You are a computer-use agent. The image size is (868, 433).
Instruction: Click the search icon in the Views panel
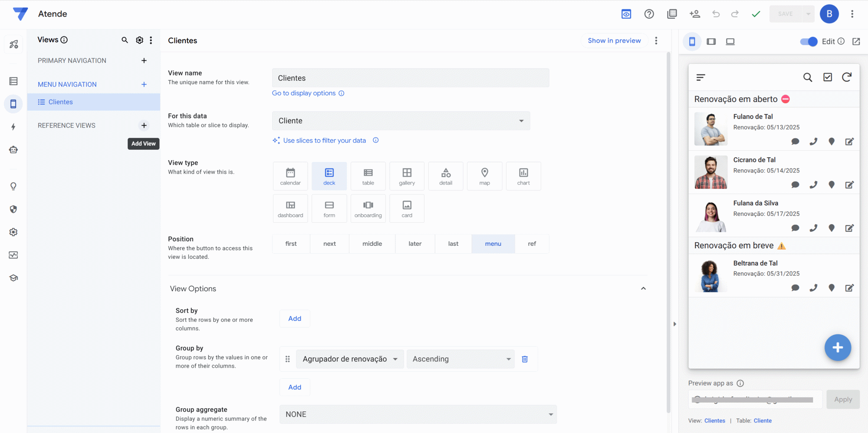pos(125,40)
